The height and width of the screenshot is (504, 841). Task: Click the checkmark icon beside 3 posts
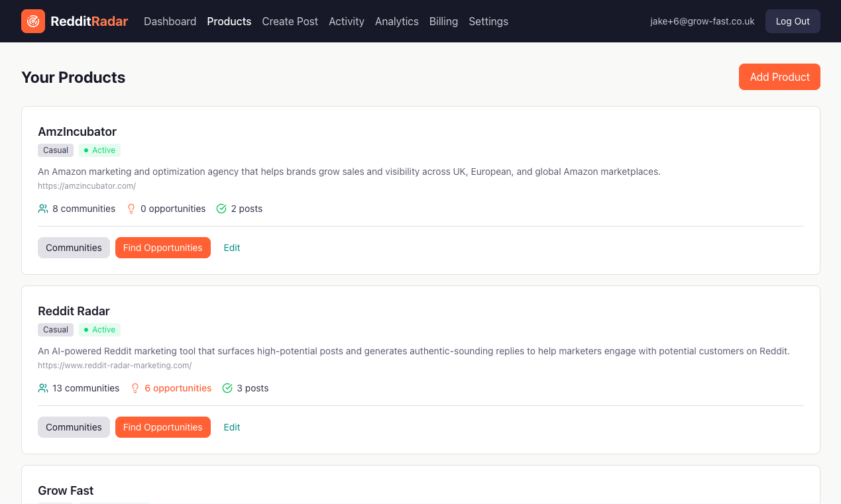click(x=227, y=387)
